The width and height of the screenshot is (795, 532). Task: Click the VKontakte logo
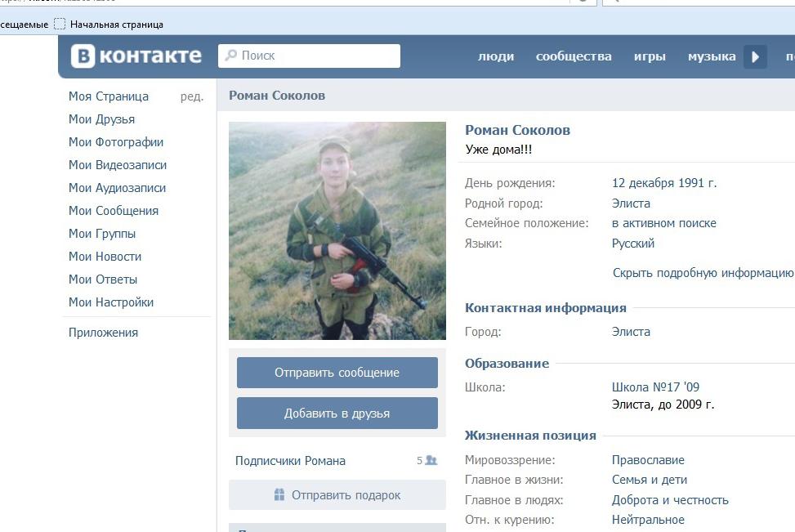coord(136,56)
